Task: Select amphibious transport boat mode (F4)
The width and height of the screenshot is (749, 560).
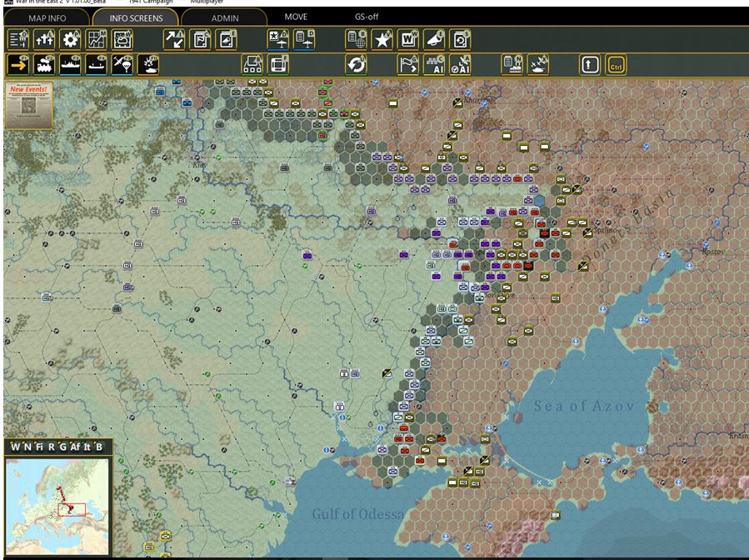Action: [x=96, y=64]
